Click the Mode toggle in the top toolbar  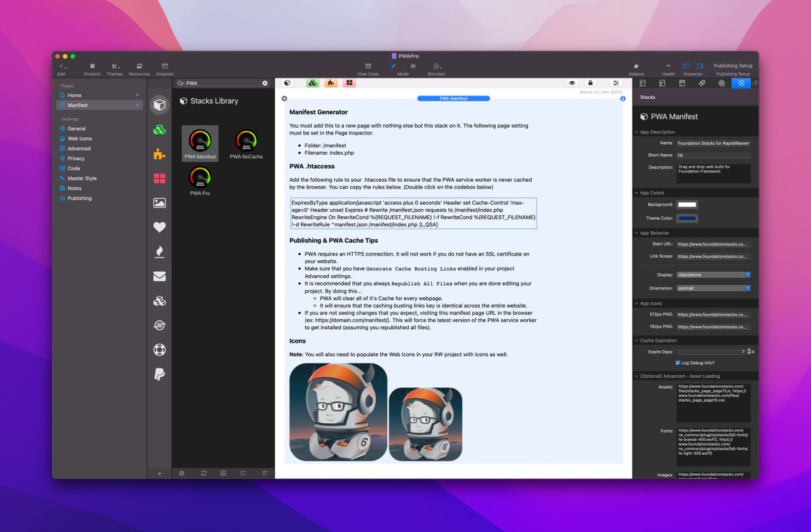(x=403, y=66)
